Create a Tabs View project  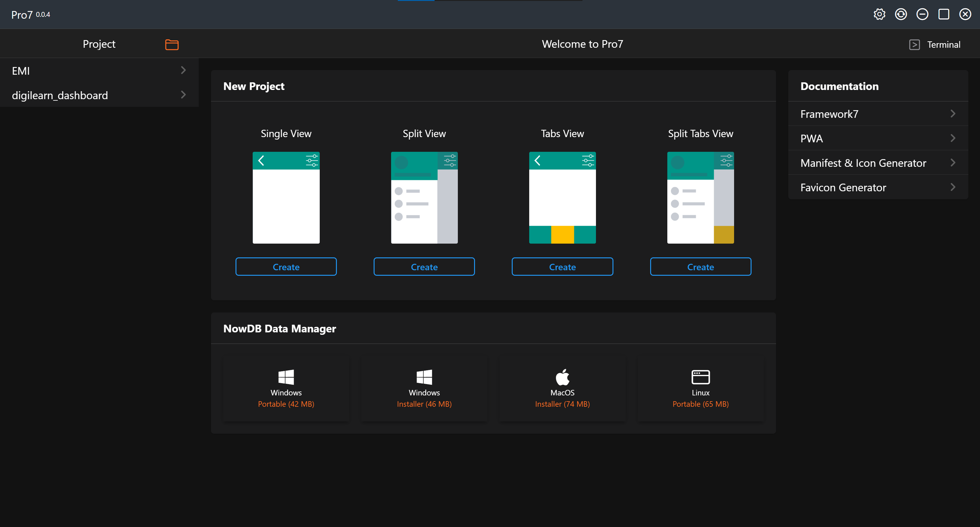[x=562, y=267]
